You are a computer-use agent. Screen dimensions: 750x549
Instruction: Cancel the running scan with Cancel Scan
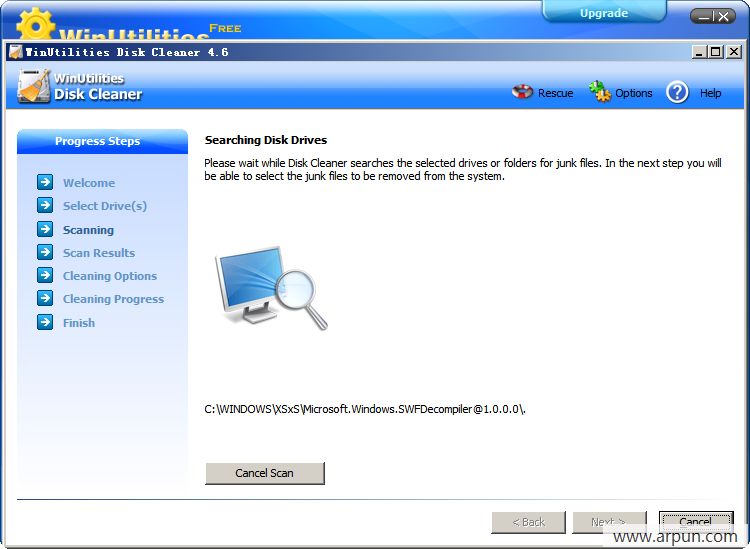point(265,473)
